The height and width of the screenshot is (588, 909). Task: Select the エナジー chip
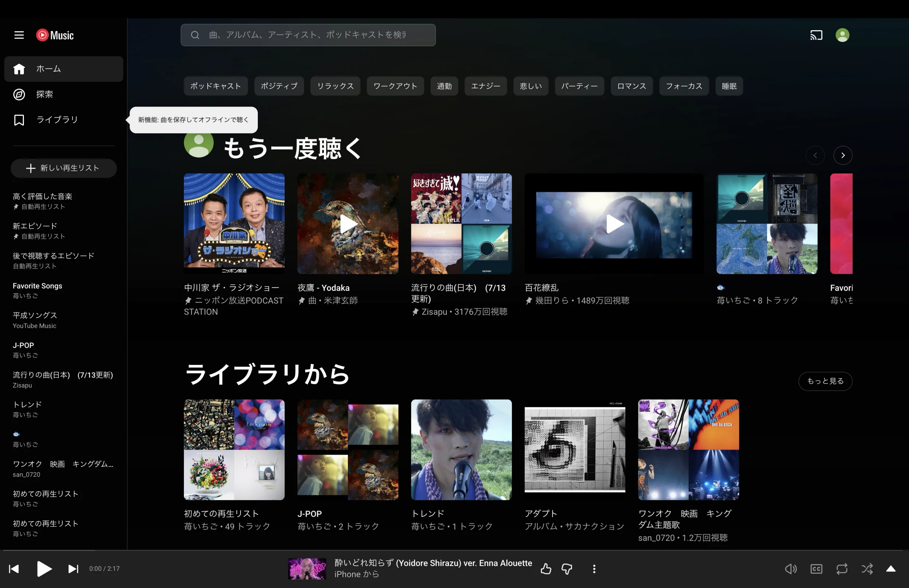click(485, 86)
